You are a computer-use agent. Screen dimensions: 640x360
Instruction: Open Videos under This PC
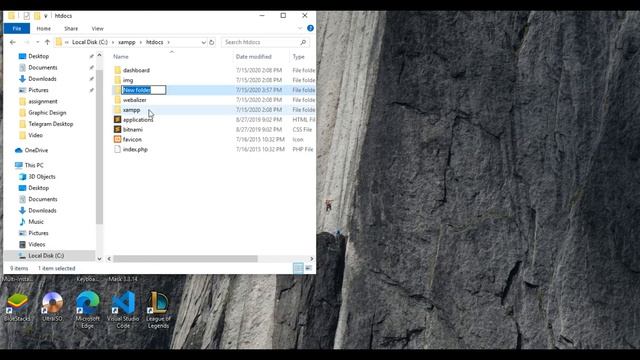36,244
